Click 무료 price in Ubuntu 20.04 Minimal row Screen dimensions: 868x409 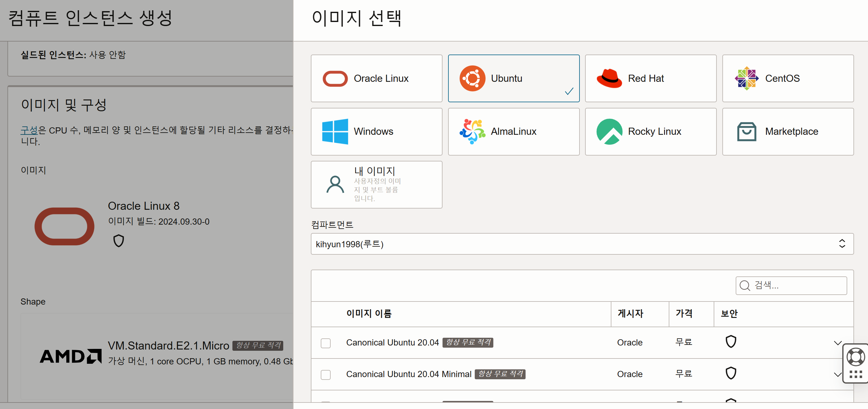click(x=684, y=374)
